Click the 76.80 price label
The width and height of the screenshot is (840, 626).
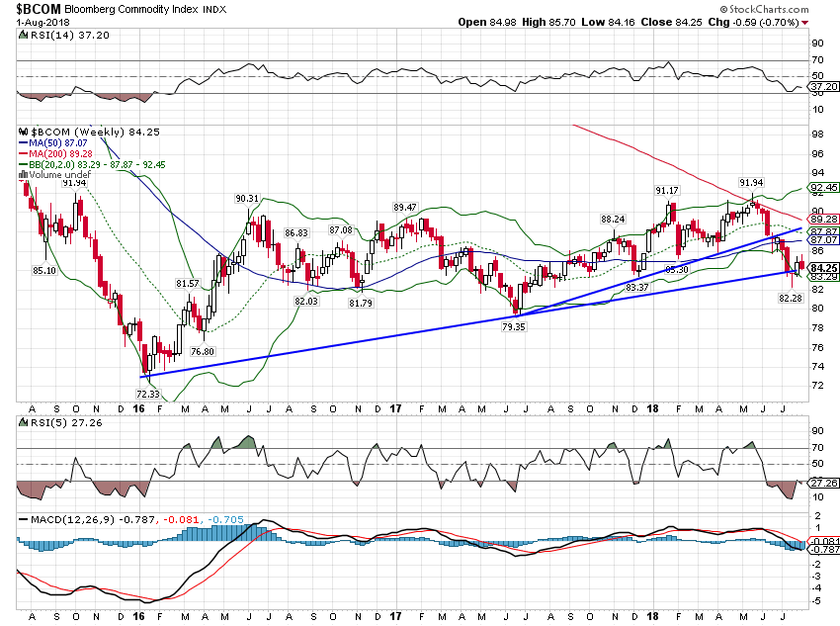(202, 352)
